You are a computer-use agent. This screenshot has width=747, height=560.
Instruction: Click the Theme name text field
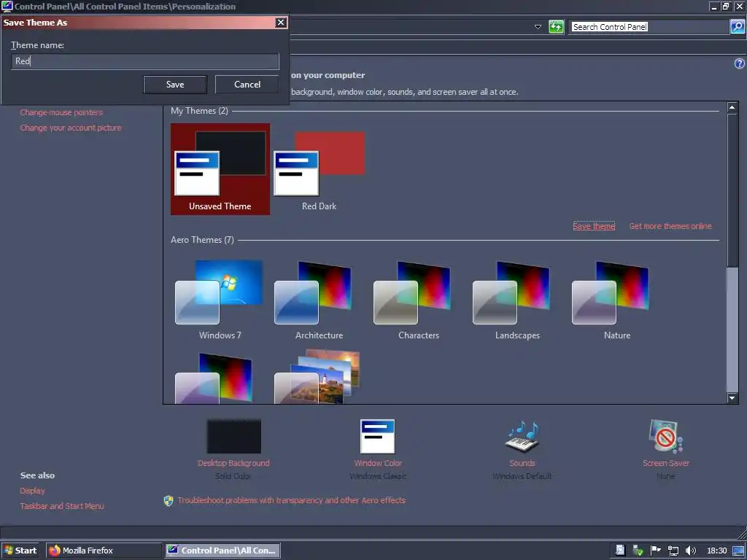pyautogui.click(x=145, y=61)
